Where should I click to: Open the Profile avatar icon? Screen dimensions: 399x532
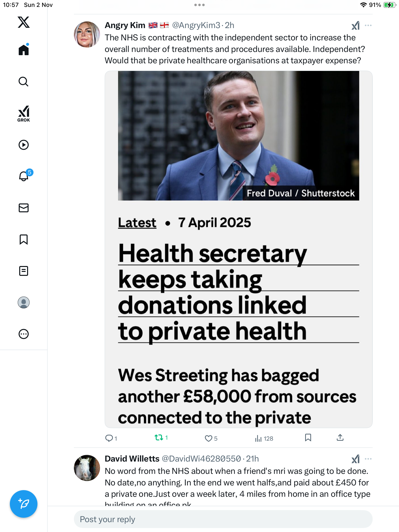pyautogui.click(x=24, y=302)
